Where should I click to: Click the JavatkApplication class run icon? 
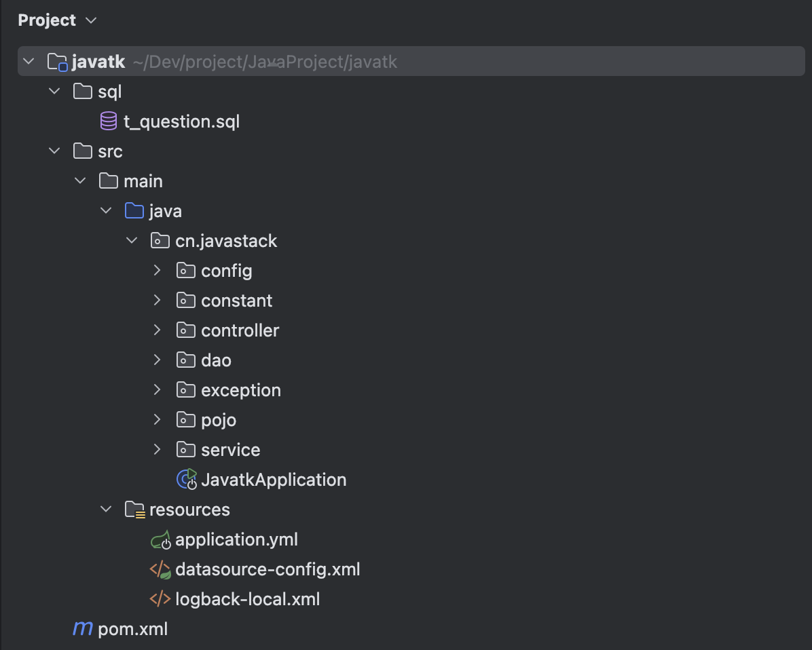click(186, 479)
